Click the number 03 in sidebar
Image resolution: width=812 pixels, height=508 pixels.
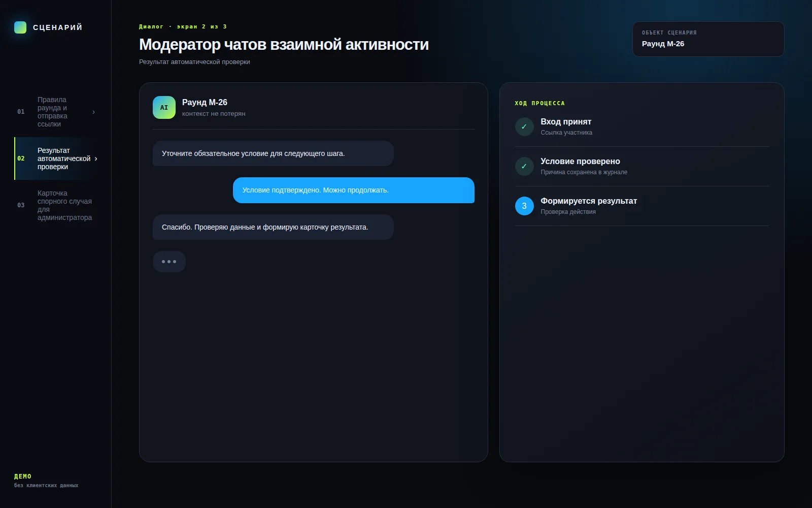coord(21,205)
